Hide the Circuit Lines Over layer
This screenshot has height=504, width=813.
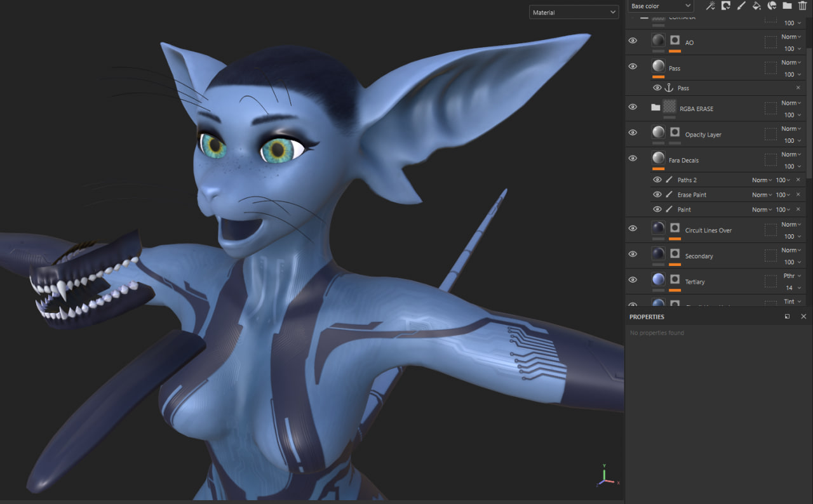click(633, 229)
